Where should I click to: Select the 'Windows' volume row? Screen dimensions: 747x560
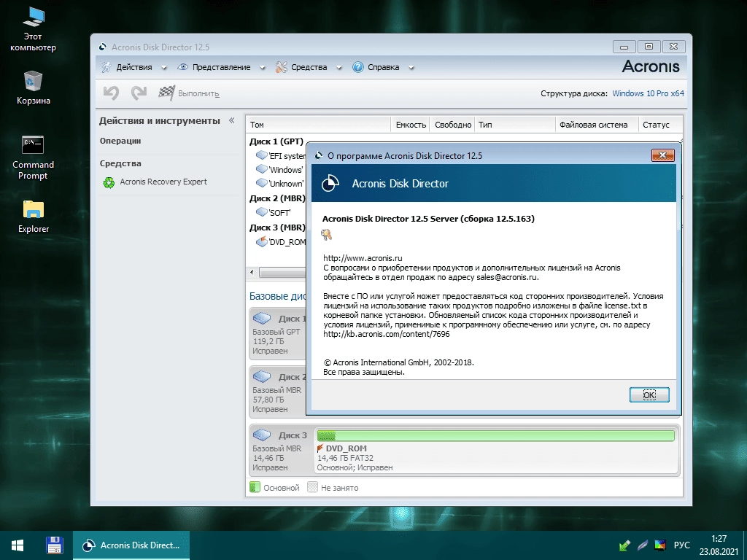[279, 169]
